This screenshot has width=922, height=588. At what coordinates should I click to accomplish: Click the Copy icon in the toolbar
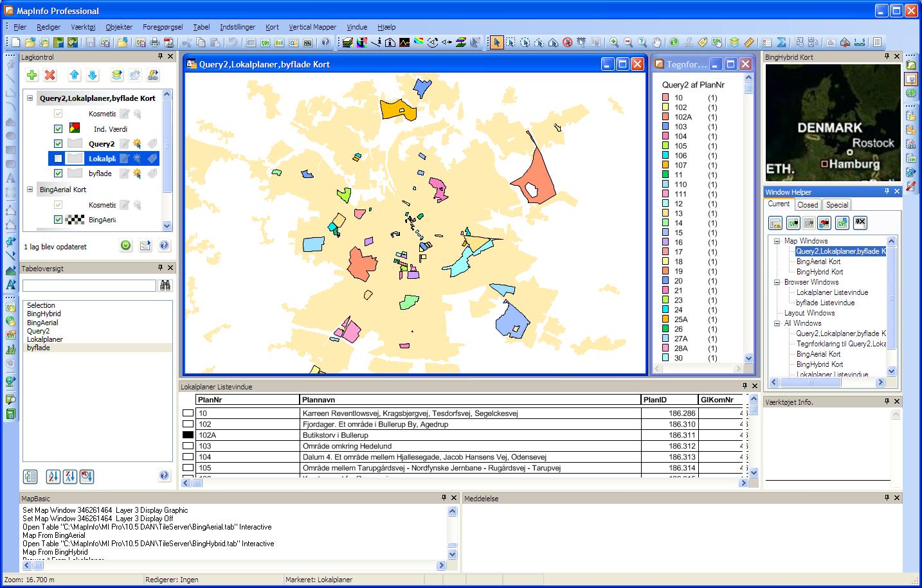201,42
